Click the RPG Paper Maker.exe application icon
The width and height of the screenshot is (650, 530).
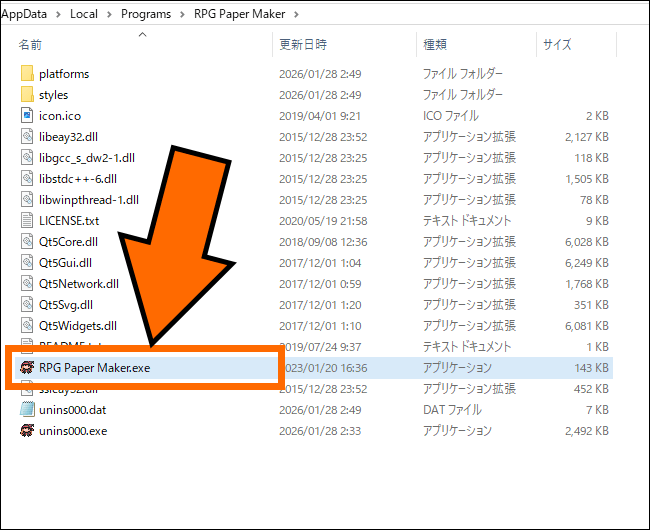click(27, 368)
